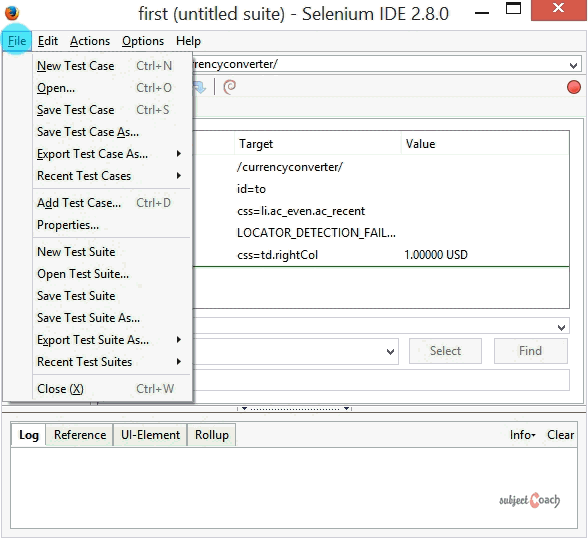The image size is (588, 540).
Task: Switch to the Rollup tab
Action: point(212,435)
